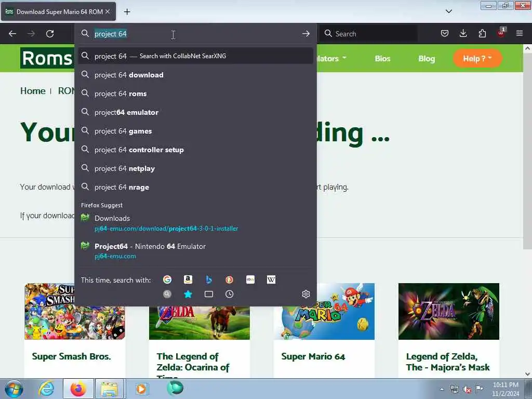532x399 pixels.
Task: Search this time with Amazon
Action: tap(188, 280)
